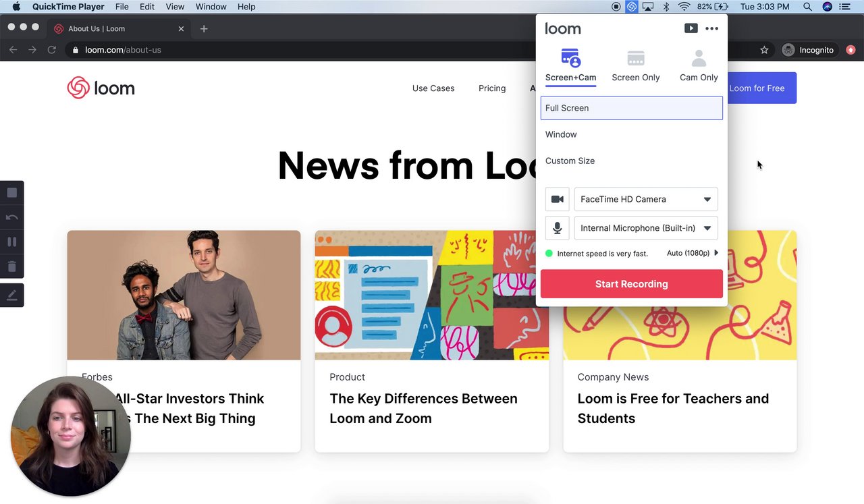Click the trash icon to delete the recording
This screenshot has width=864, height=504.
11,266
